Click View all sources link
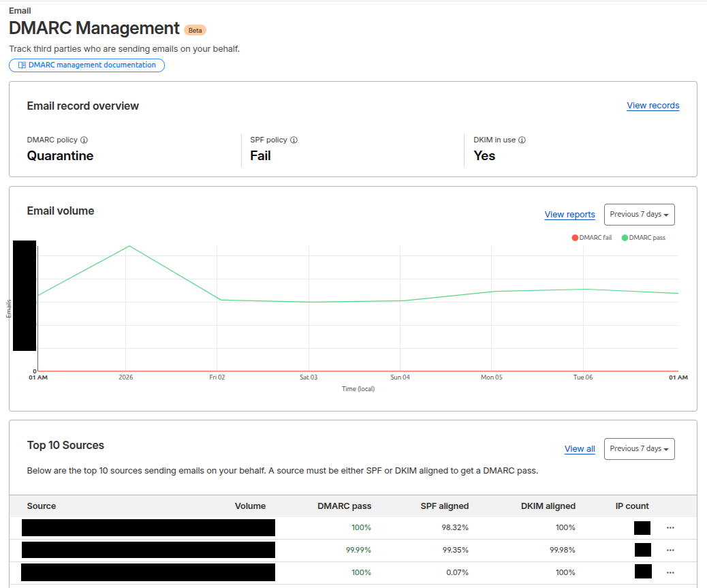 point(580,449)
